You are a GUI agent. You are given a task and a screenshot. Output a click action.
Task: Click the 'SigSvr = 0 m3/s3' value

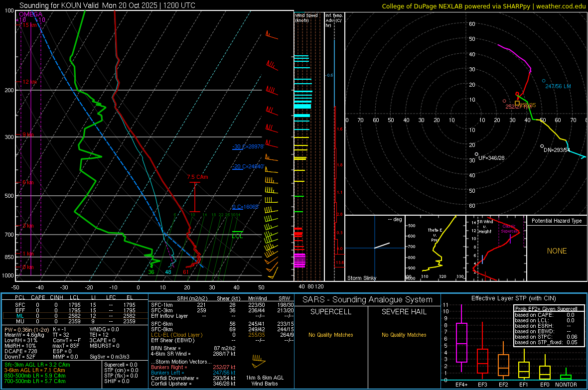110,357
